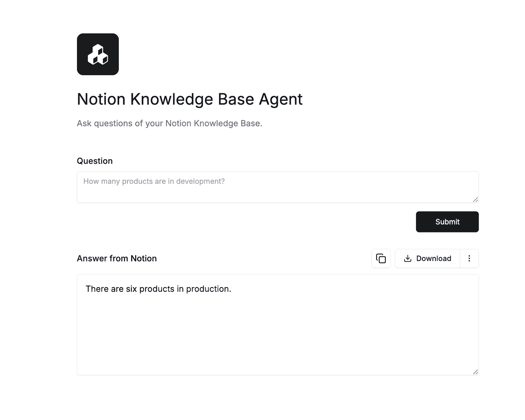Click the subtitle about asking questions
The height and width of the screenshot is (420, 525).
(170, 123)
